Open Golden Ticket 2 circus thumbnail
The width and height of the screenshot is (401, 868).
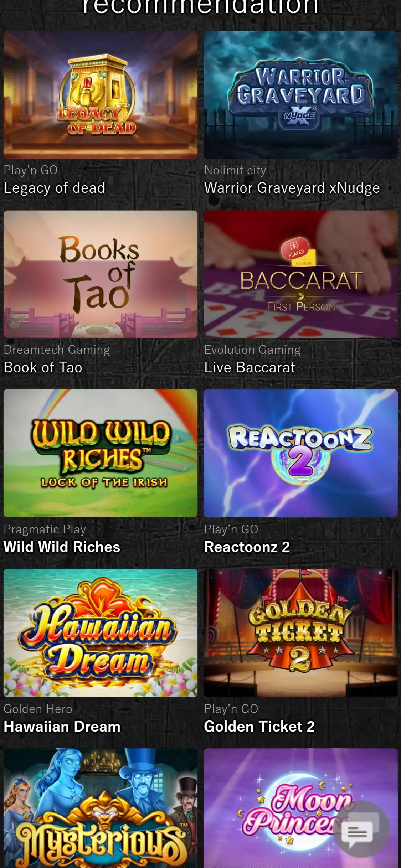pyautogui.click(x=300, y=632)
